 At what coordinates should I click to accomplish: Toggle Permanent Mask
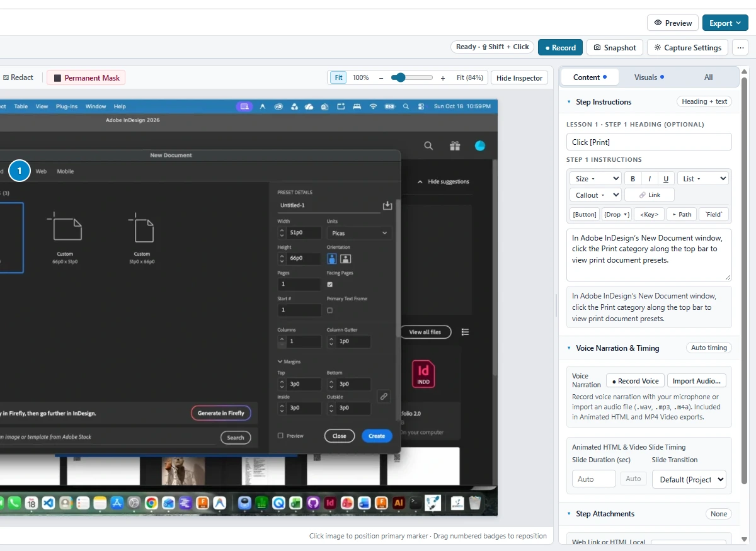click(x=86, y=78)
